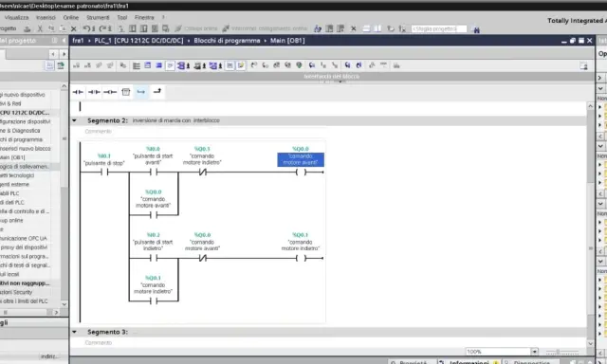The width and height of the screenshot is (607, 364).
Task: Click fra1 in the breadcrumb path
Action: click(x=78, y=41)
